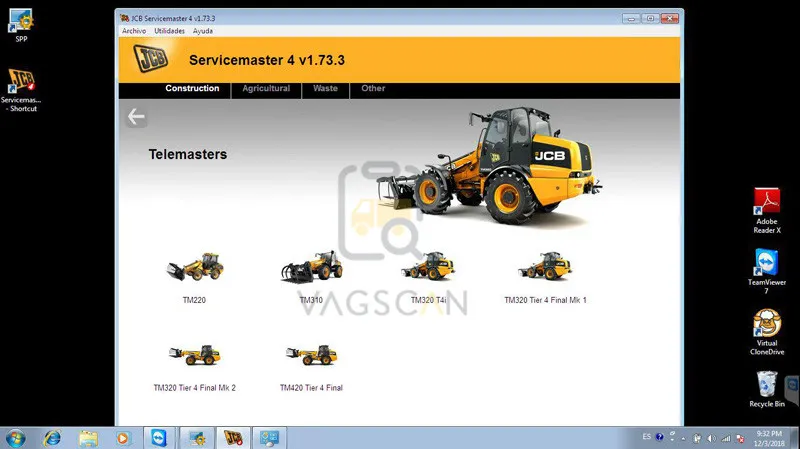Open Windows Media Player from the taskbar

(x=123, y=438)
